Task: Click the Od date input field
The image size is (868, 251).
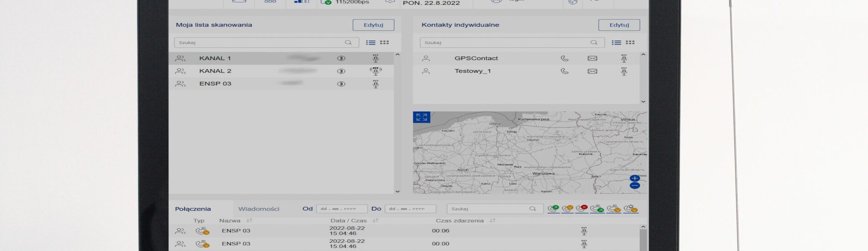Action: (x=342, y=209)
